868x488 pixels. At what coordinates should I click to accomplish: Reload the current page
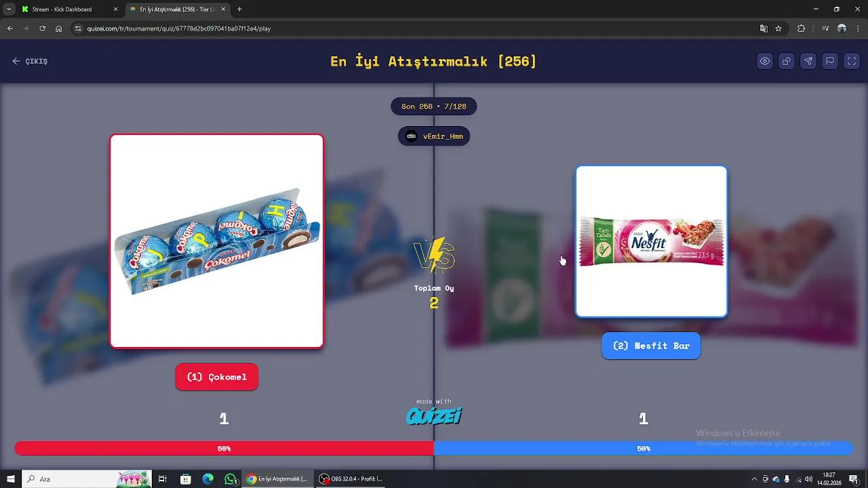[x=43, y=28]
